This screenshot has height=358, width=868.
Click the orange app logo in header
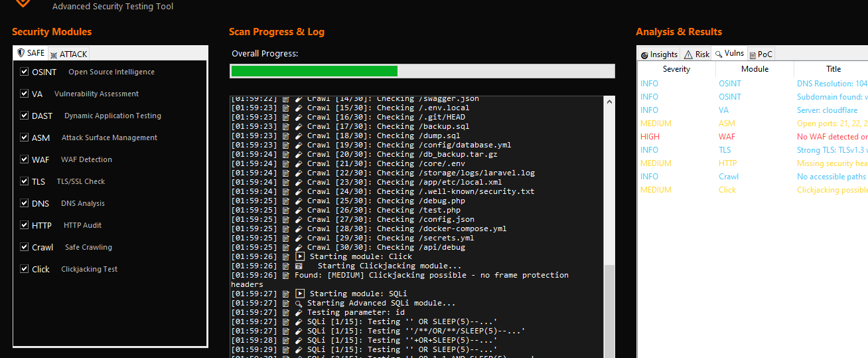coord(23,3)
